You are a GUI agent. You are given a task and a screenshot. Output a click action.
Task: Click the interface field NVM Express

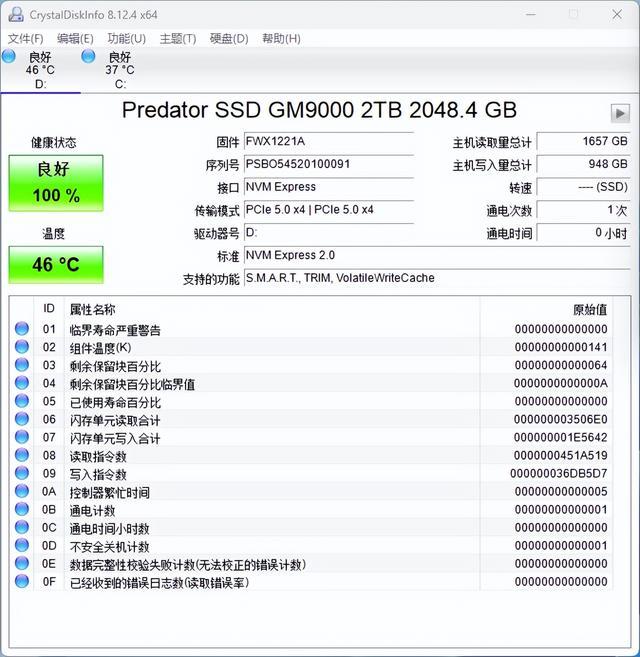(329, 187)
